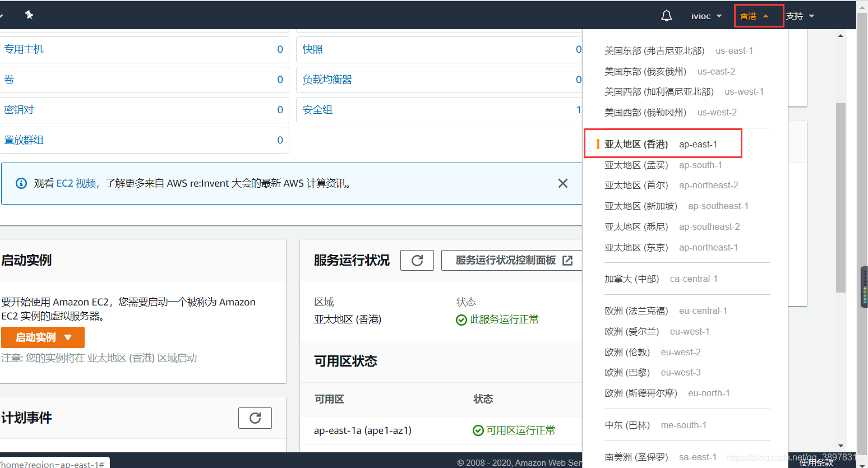Click the page vertical scrollbar thumb
The image size is (868, 468).
(x=841, y=197)
